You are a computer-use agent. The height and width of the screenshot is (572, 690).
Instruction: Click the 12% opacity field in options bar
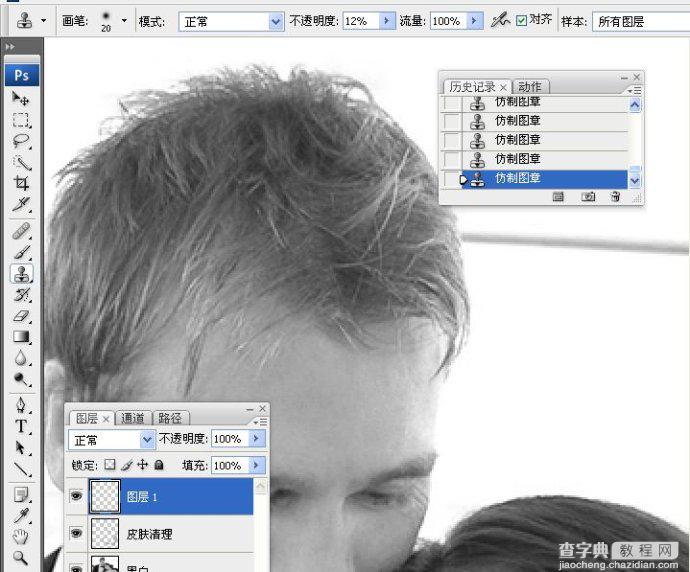(360, 21)
